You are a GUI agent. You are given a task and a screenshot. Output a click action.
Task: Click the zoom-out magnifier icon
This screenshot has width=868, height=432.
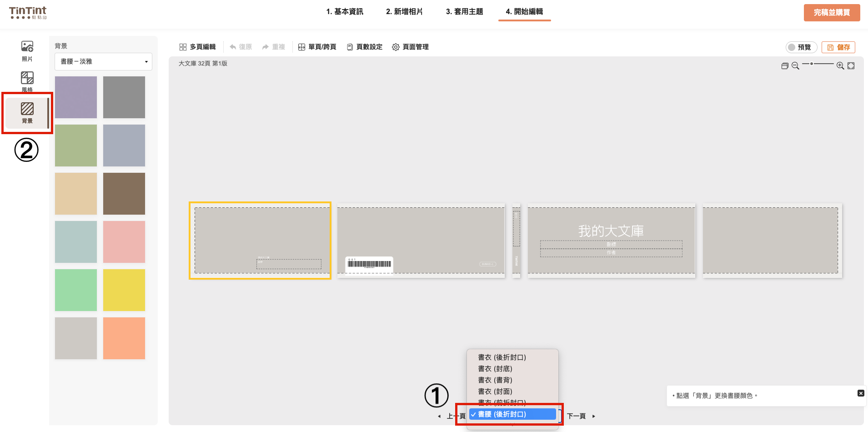point(795,66)
